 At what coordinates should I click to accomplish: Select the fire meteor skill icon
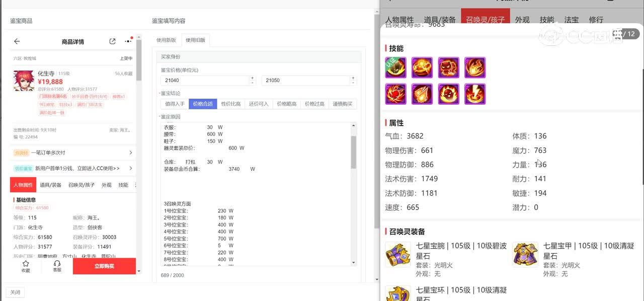pyautogui.click(x=422, y=94)
